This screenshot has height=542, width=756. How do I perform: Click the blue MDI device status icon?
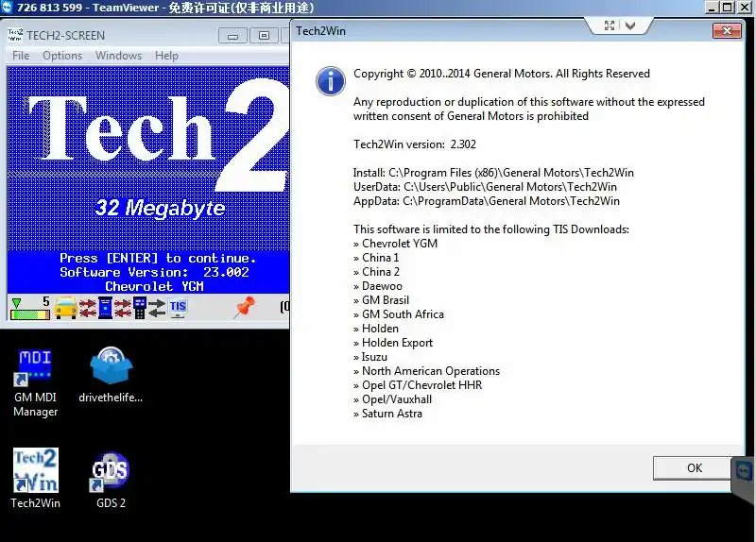105,308
